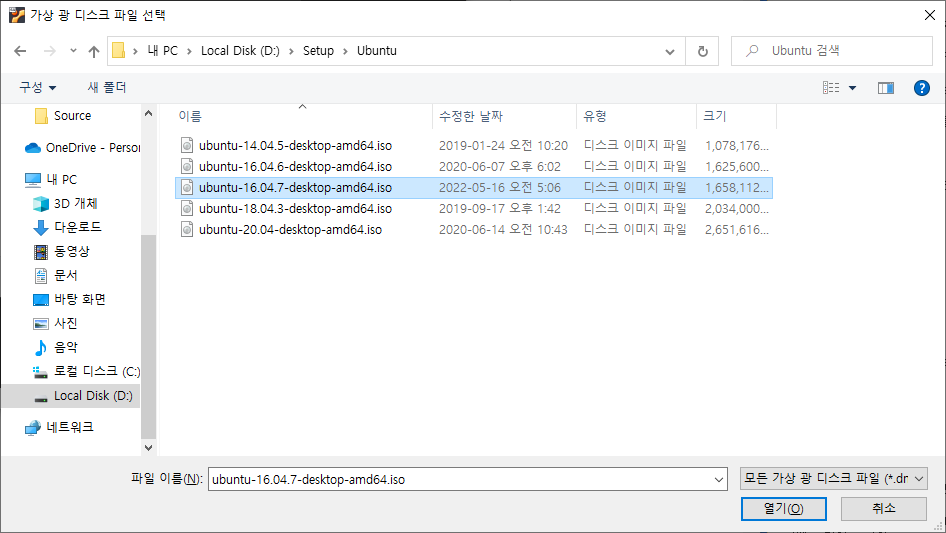Open recent locations dropdown arrow
The height and width of the screenshot is (533, 946).
[x=73, y=51]
